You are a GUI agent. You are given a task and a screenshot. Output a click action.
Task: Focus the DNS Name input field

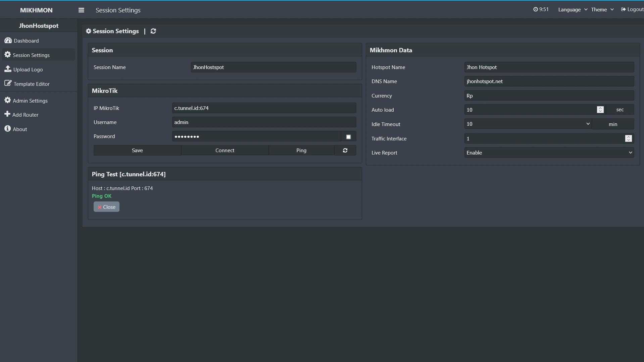point(549,81)
